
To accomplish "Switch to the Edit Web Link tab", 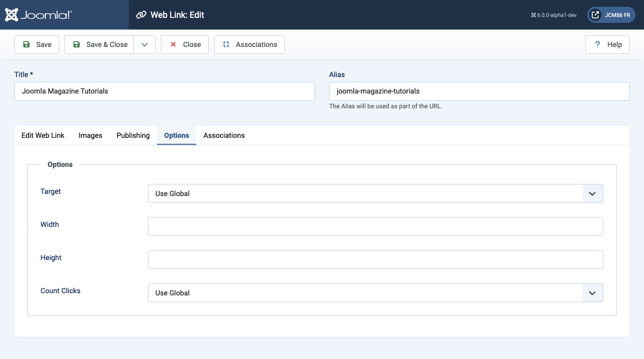I will [43, 135].
